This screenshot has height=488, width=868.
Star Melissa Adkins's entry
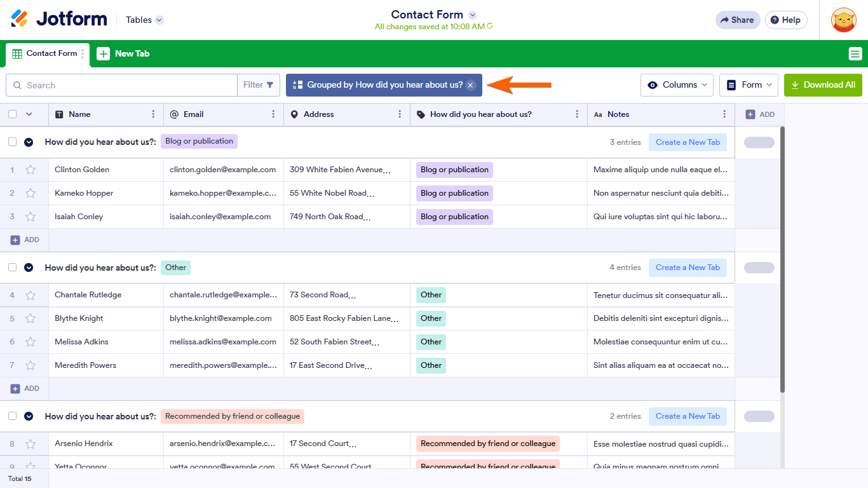(x=31, y=342)
